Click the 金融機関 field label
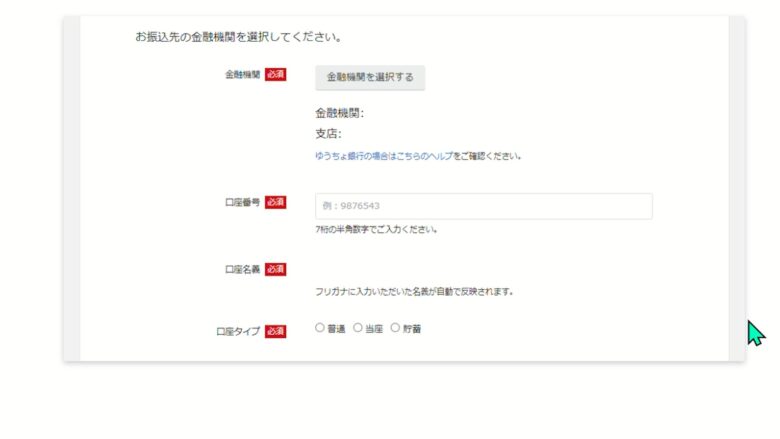The image size is (780, 439). [x=242, y=75]
